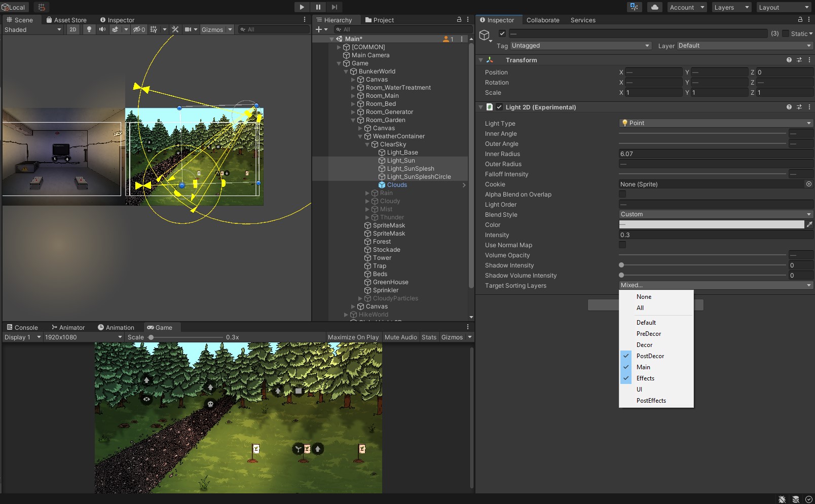815x504 pixels.
Task: Toggle Local pivot rotation handle
Action: (x=14, y=7)
